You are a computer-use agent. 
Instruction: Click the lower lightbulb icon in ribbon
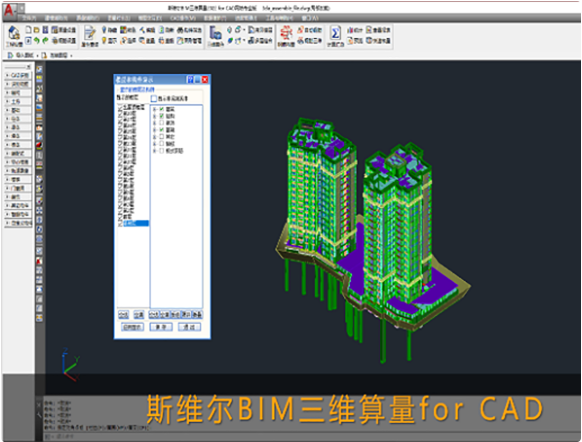click(104, 40)
